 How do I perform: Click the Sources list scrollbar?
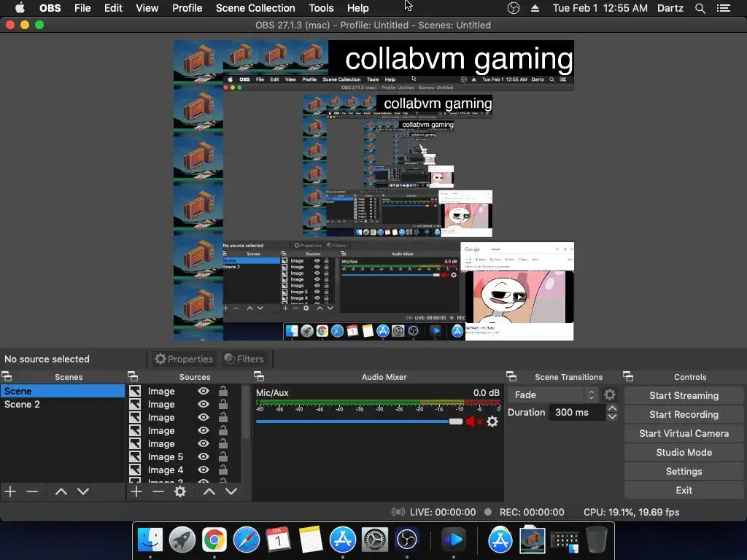[x=245, y=413]
